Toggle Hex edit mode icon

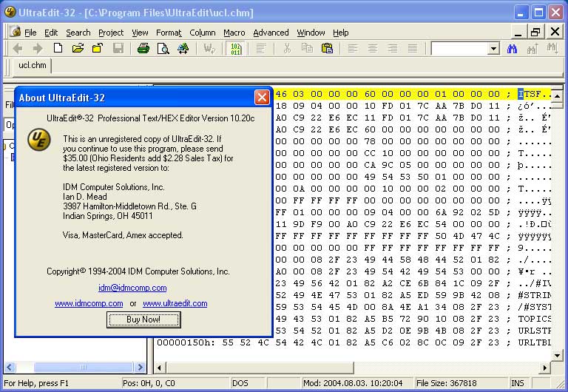[236, 49]
